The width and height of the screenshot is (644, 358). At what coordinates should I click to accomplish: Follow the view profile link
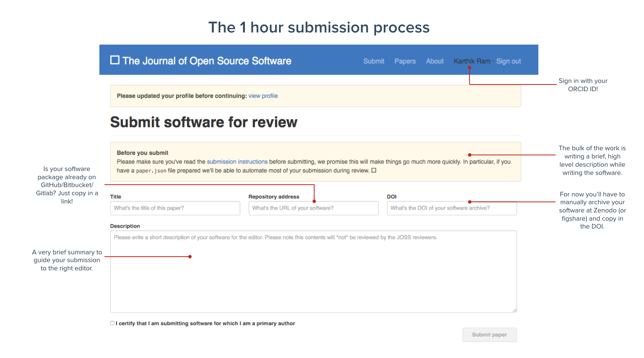[263, 96]
